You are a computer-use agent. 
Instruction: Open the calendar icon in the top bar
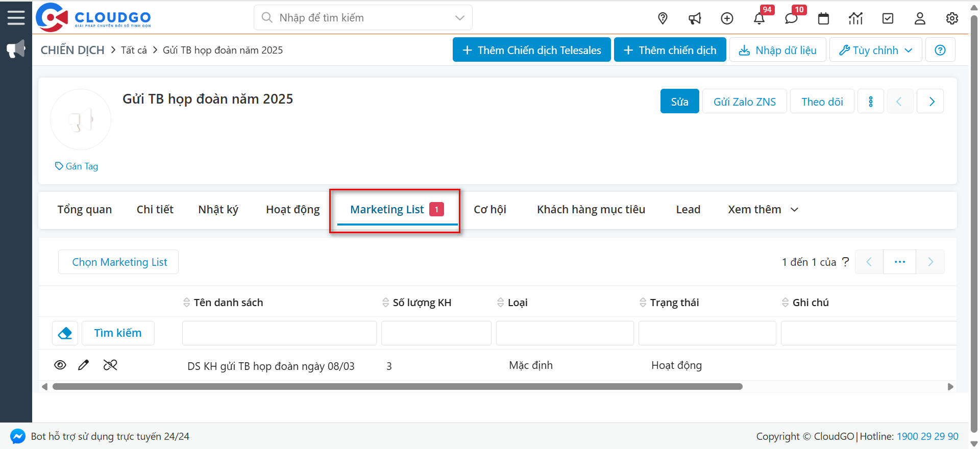pyautogui.click(x=823, y=19)
